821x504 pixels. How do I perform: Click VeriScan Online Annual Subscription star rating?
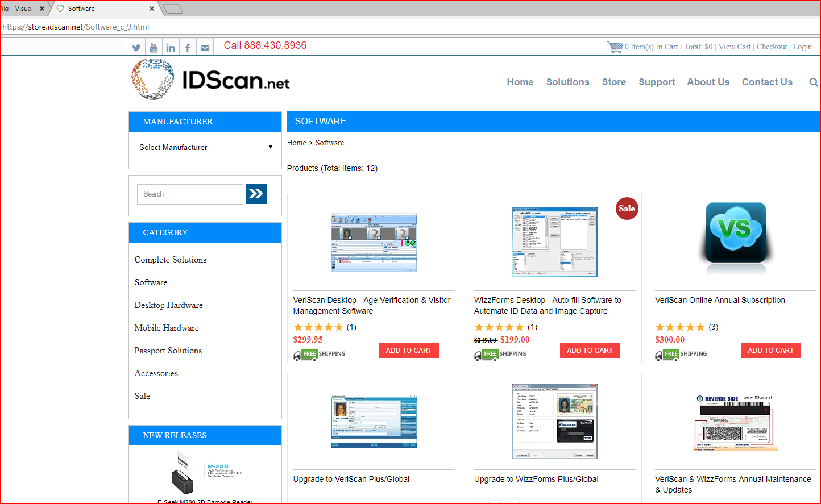point(680,327)
